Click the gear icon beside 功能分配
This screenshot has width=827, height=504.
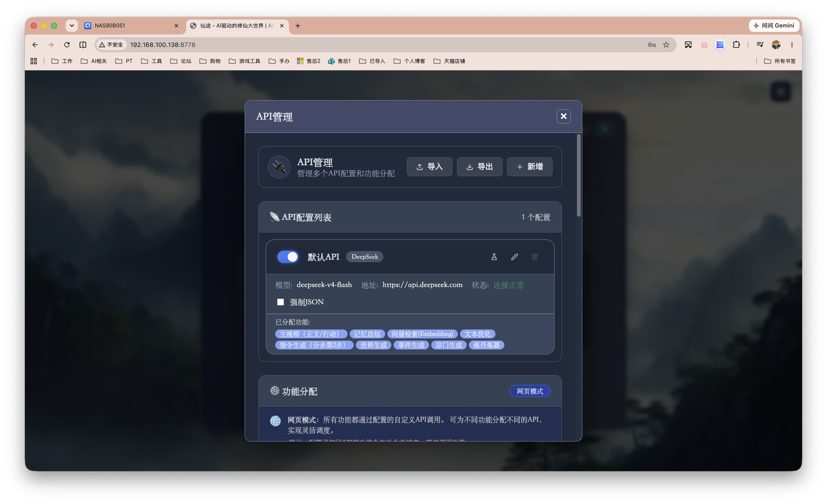point(275,391)
